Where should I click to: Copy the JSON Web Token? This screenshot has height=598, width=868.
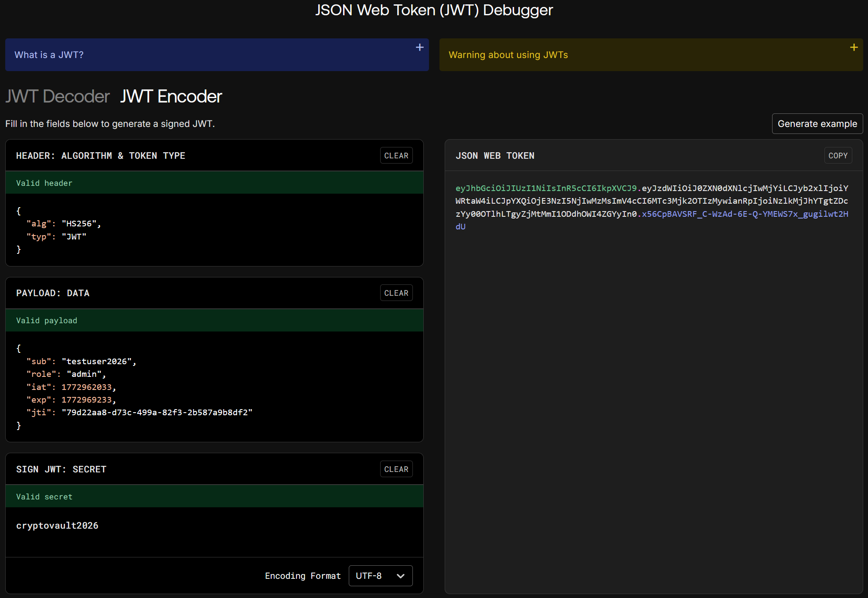coord(837,156)
